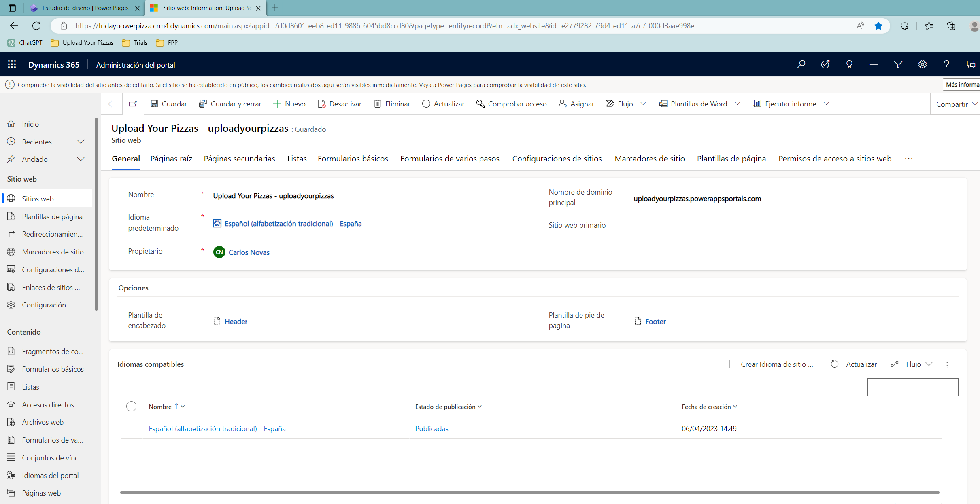Viewport: 980px width, 504px height.
Task: Switch to the Listas tab
Action: coord(297,159)
